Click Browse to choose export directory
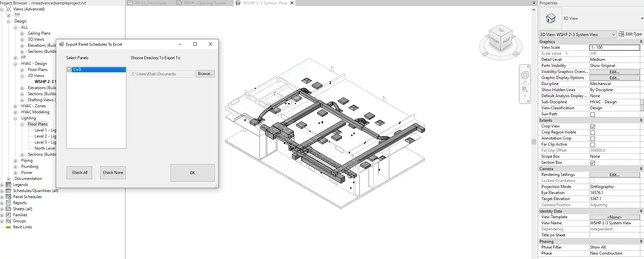 [205, 74]
